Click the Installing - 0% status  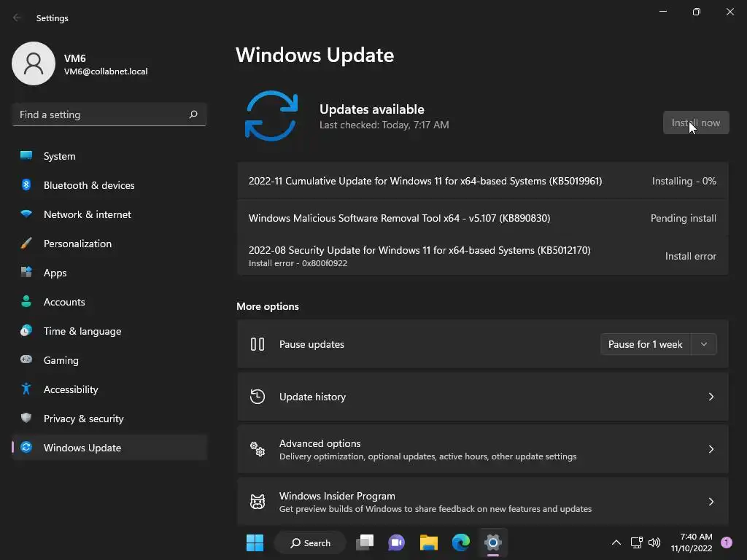pos(684,181)
